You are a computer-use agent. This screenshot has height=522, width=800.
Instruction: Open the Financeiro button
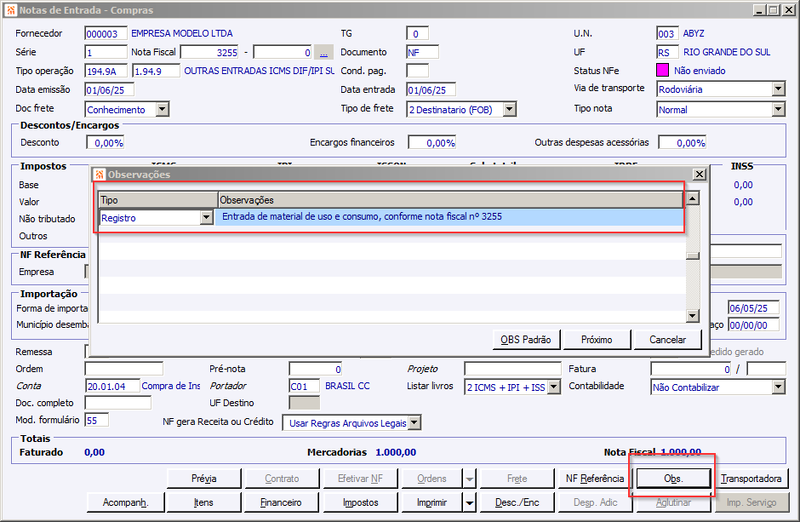281,503
